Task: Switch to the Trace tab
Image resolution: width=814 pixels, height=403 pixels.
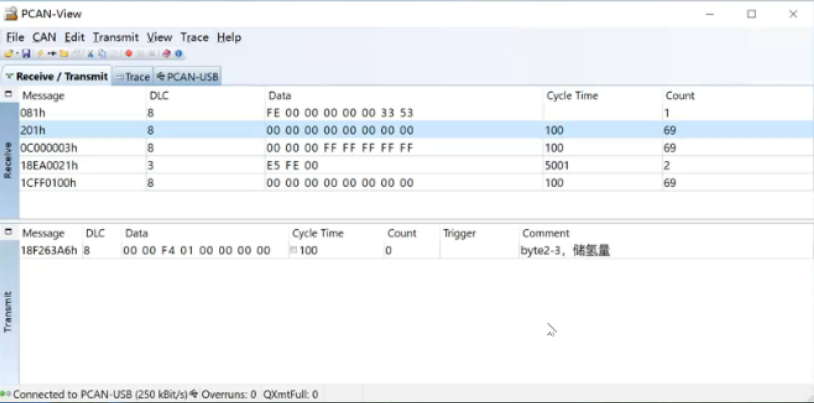Action: click(133, 77)
